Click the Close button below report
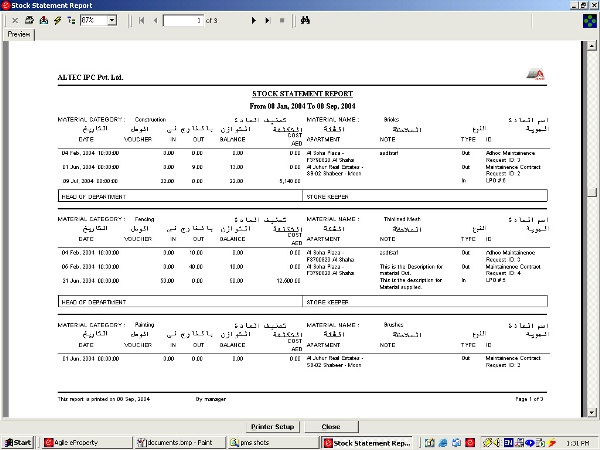 click(331, 426)
